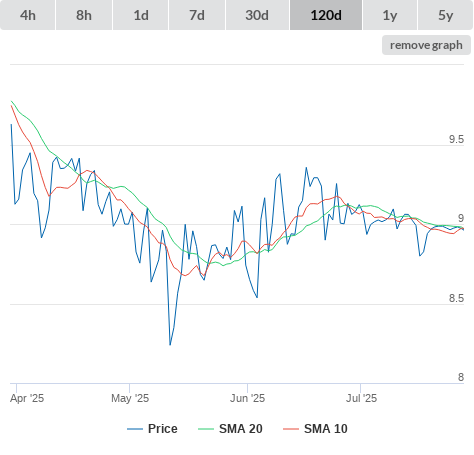474x455 pixels.
Task: Click the Jun '25 axis label
Action: [247, 398]
